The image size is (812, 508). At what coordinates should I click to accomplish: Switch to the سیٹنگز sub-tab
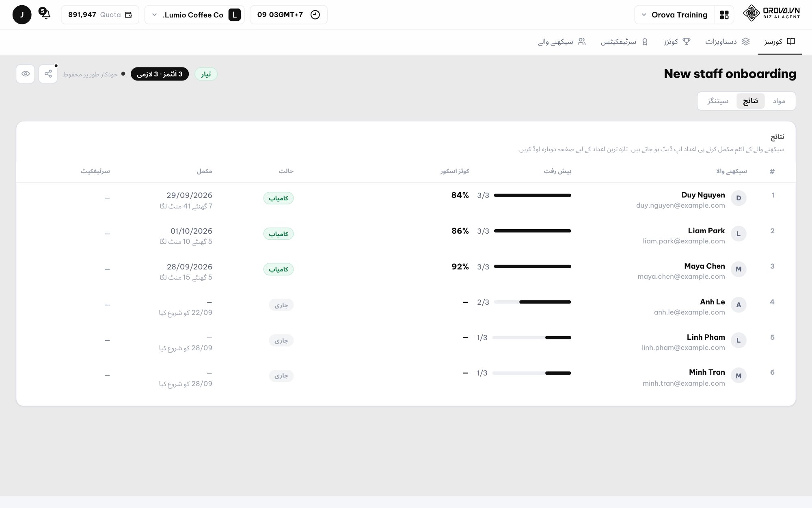(x=718, y=101)
